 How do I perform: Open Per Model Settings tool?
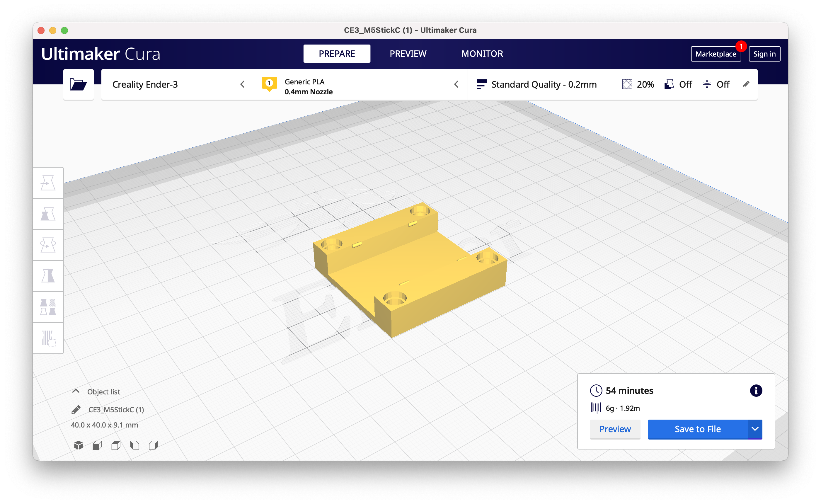point(48,307)
